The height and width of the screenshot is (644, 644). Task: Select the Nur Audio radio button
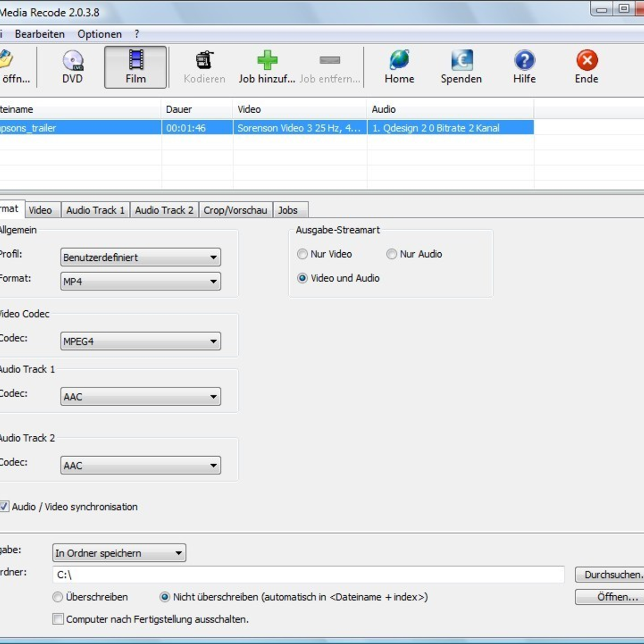click(392, 254)
